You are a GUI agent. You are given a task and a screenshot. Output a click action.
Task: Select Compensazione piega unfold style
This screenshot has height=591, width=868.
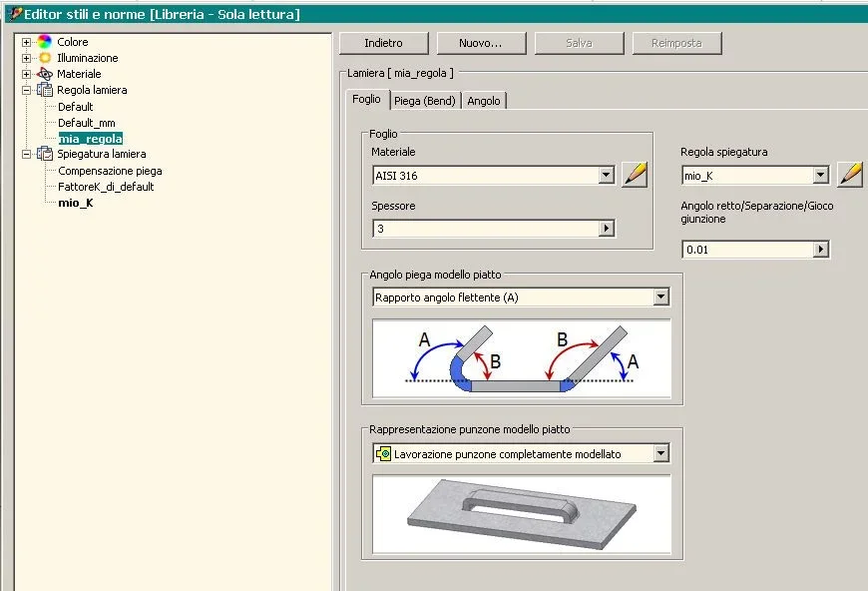pos(110,171)
